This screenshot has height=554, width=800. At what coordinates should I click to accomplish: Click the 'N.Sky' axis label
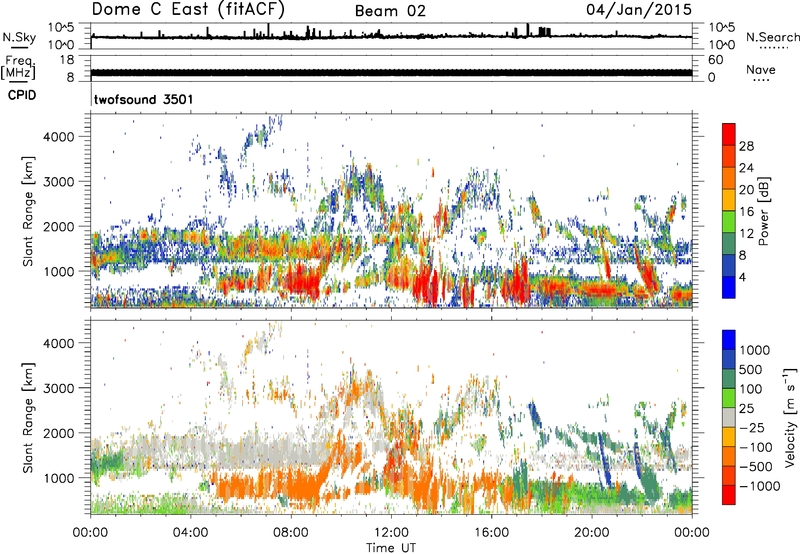[x=19, y=37]
